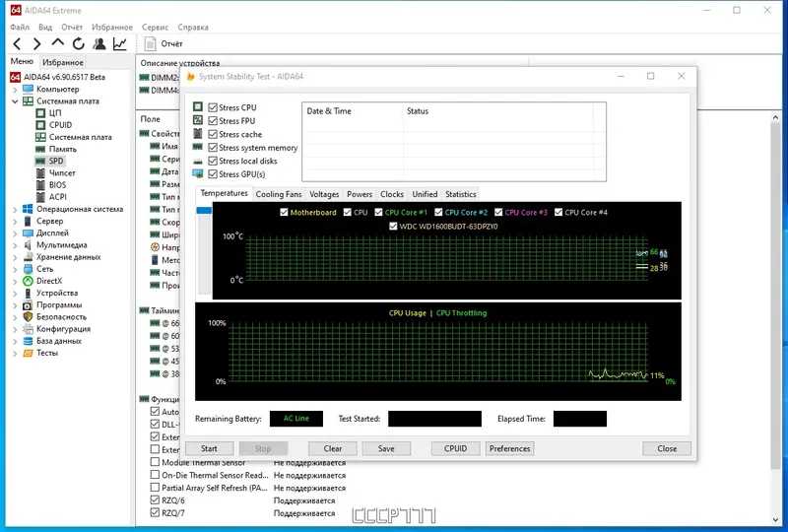Open the Чипсет chip icon
This screenshot has height=532, width=788.
[40, 173]
